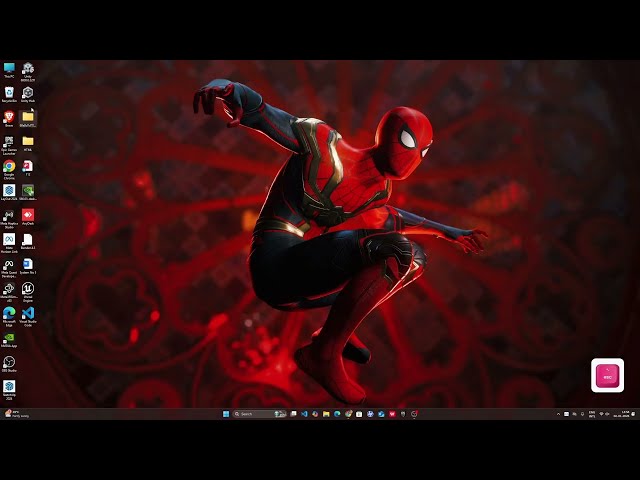Open Visual Studio Code from the taskbar
This screenshot has height=480, width=640.
click(x=304, y=414)
